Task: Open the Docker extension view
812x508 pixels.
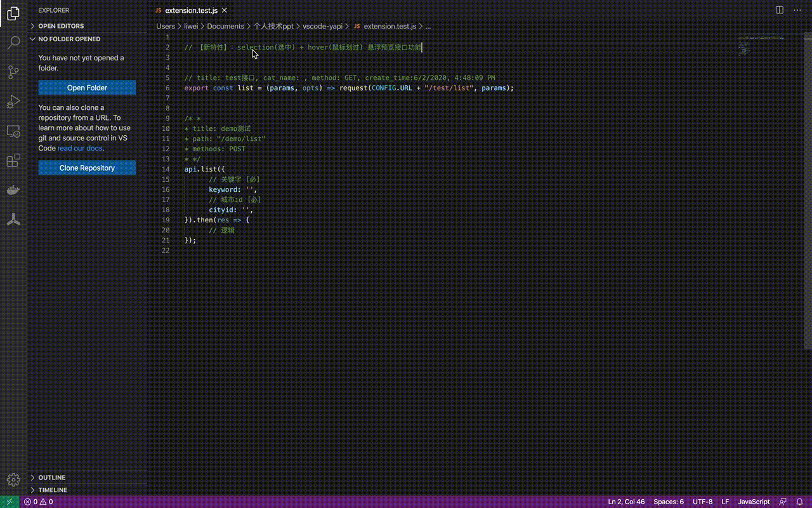Action: pyautogui.click(x=13, y=190)
